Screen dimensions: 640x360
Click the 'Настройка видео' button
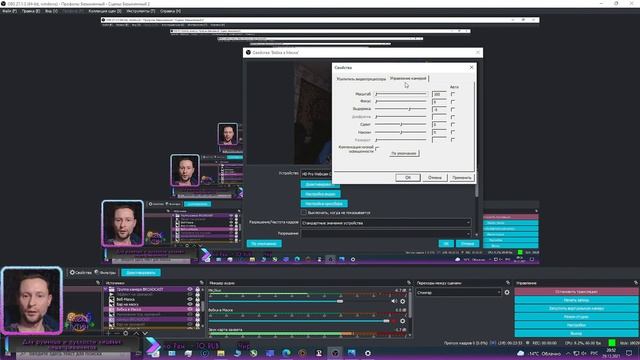(320, 194)
